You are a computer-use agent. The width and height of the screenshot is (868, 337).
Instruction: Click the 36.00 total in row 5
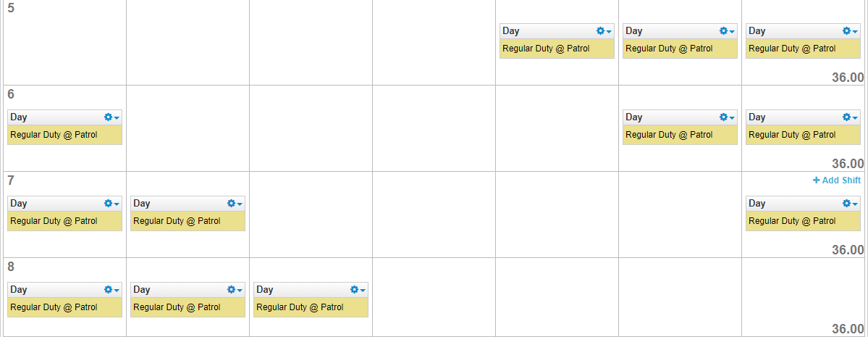coord(848,78)
